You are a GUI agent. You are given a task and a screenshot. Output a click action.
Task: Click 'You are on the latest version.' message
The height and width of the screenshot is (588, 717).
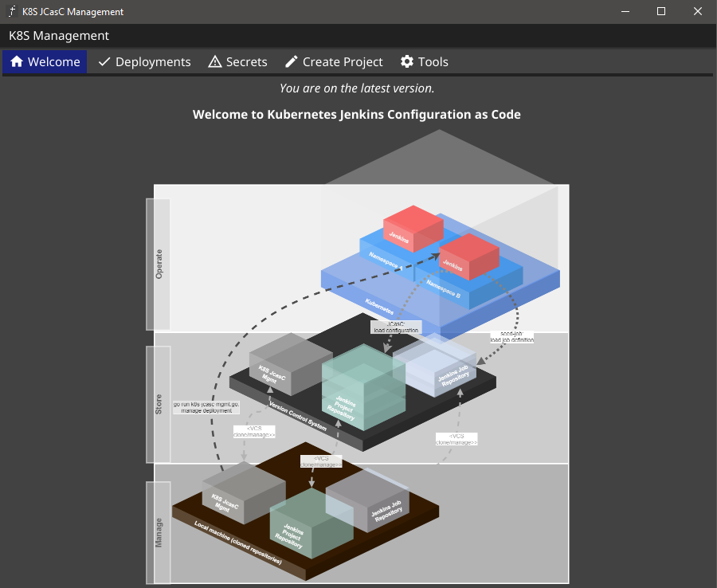coord(357,88)
